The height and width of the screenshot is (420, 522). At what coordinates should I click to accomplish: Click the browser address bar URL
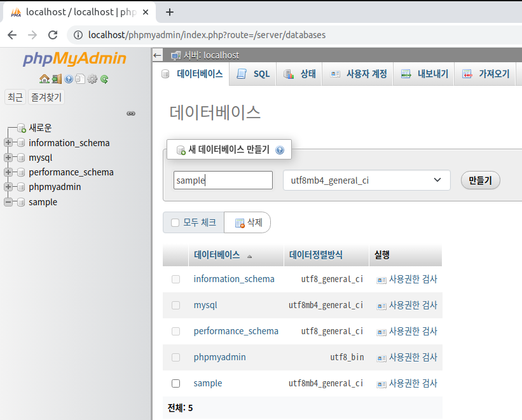[207, 35]
